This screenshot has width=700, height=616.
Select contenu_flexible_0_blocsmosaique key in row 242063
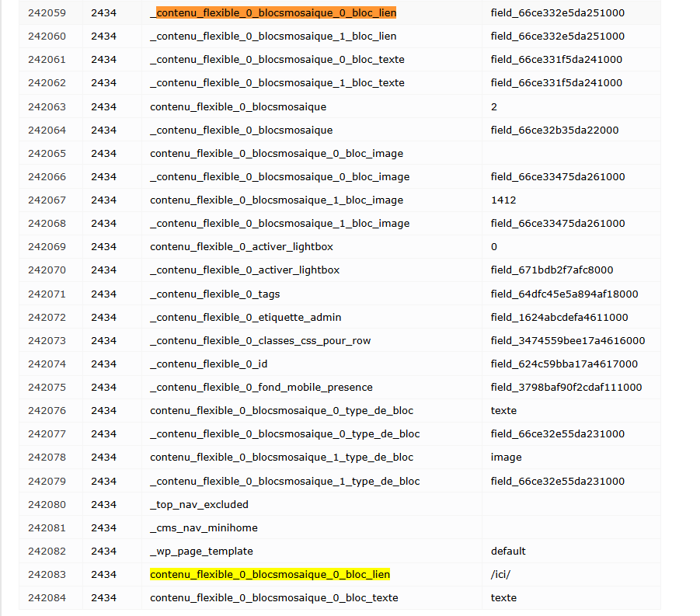[x=238, y=106]
